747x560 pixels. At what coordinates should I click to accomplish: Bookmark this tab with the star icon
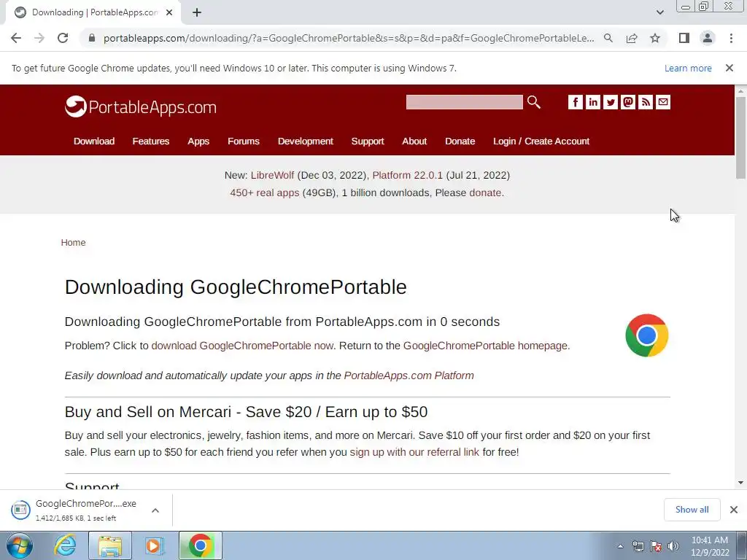[x=655, y=38]
